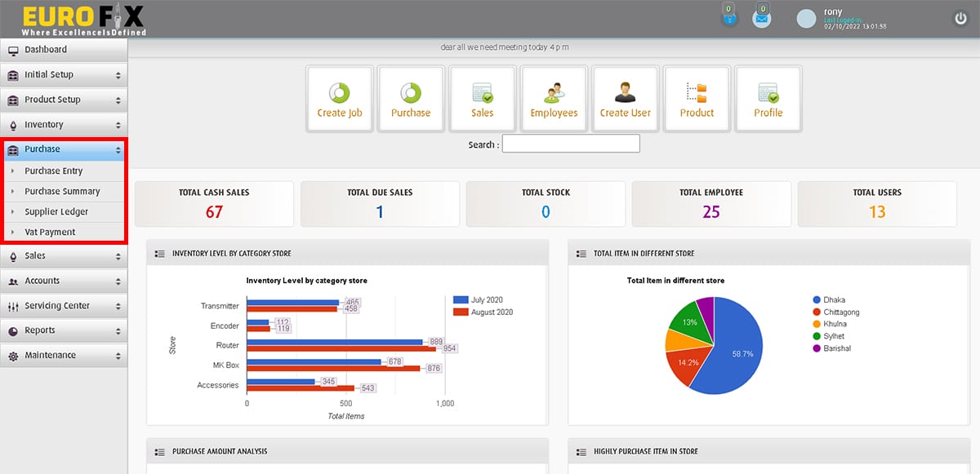
Task: Open the mail messages envelope icon
Action: click(761, 19)
